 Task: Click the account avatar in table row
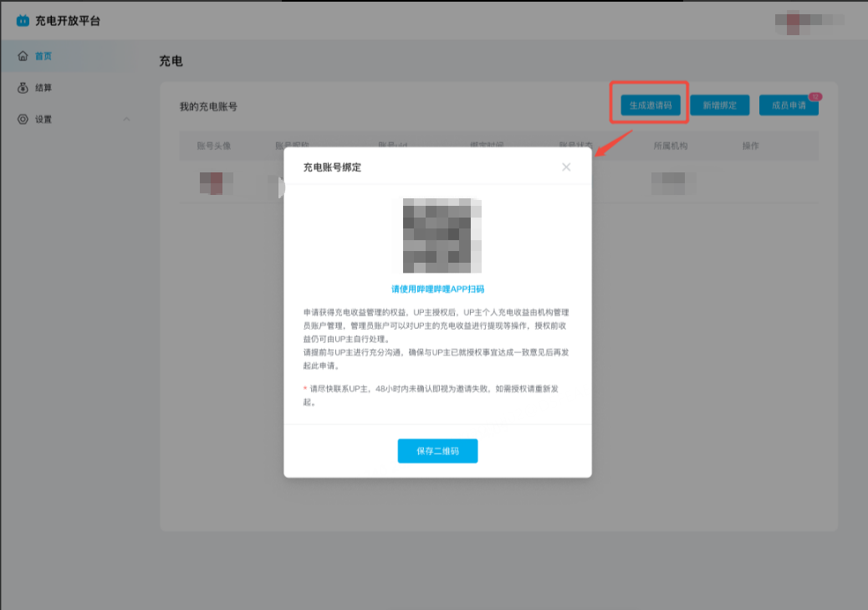[216, 183]
